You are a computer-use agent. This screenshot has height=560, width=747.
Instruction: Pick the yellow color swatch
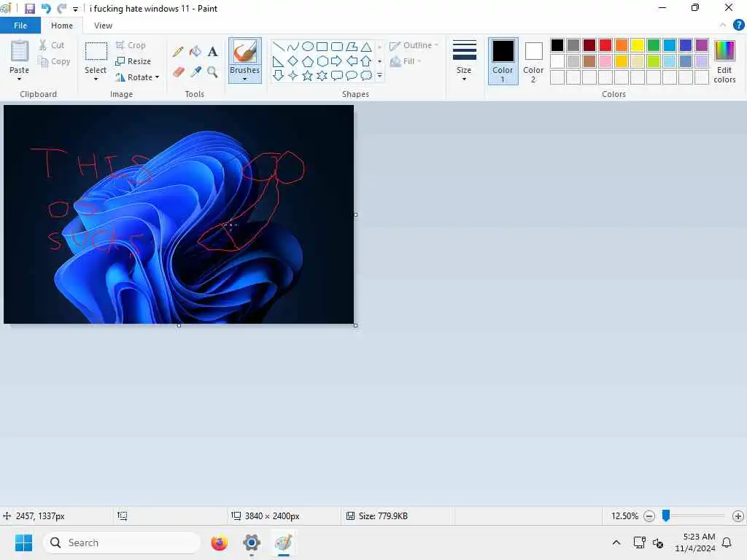(638, 45)
